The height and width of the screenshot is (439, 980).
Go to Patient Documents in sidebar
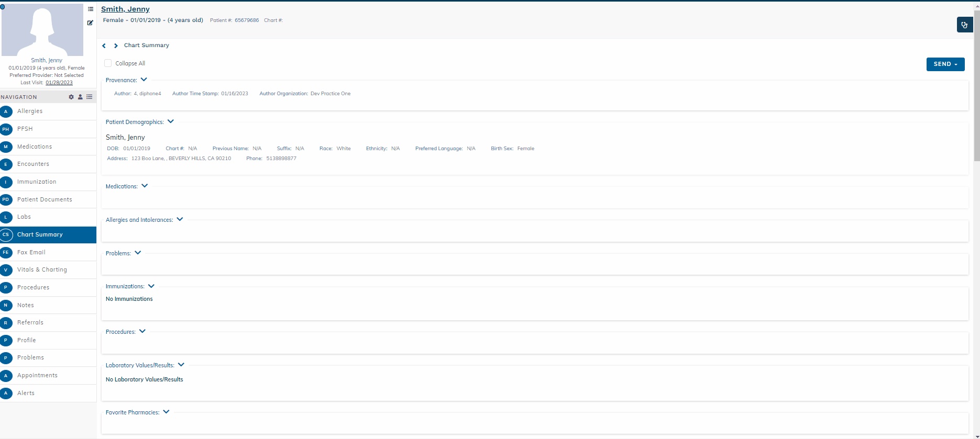[45, 199]
